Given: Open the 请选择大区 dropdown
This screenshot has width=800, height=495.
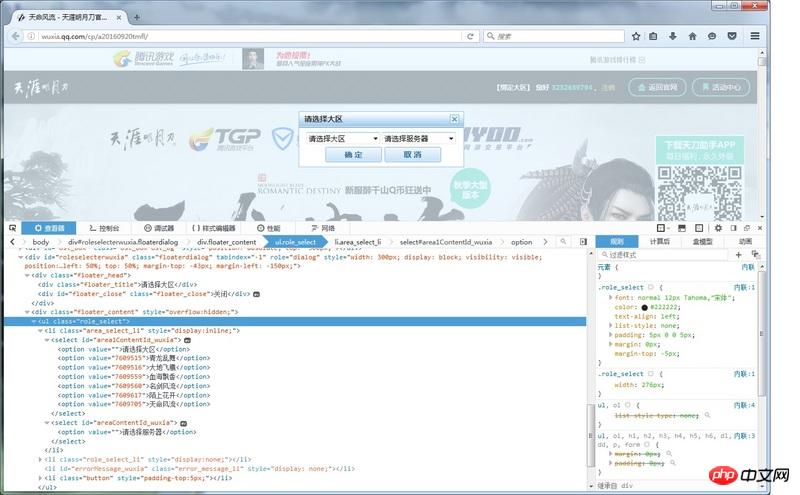Looking at the screenshot, I should (342, 138).
